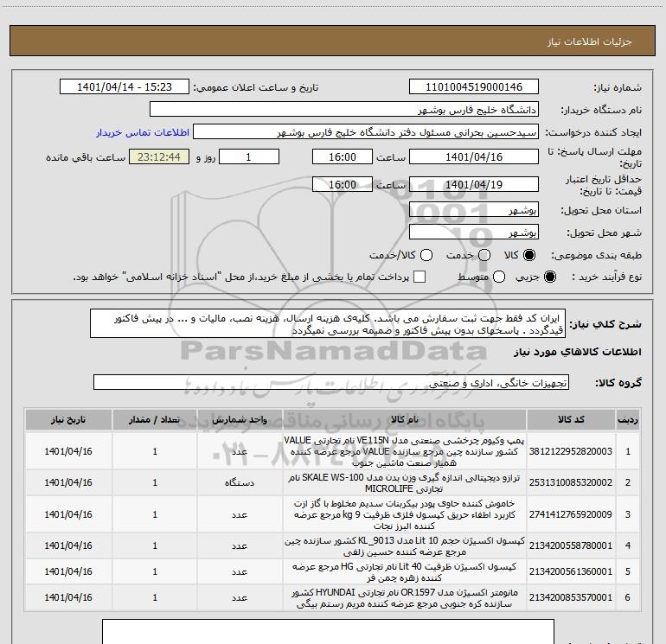Click the price validity date 1401/04/19 field
666x644 pixels.
coord(474,185)
